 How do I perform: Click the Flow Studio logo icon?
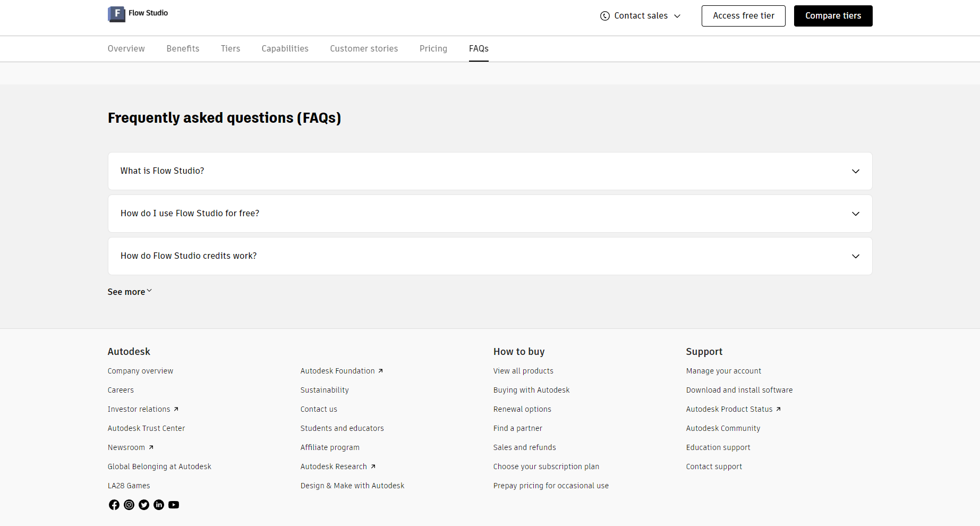pyautogui.click(x=116, y=14)
